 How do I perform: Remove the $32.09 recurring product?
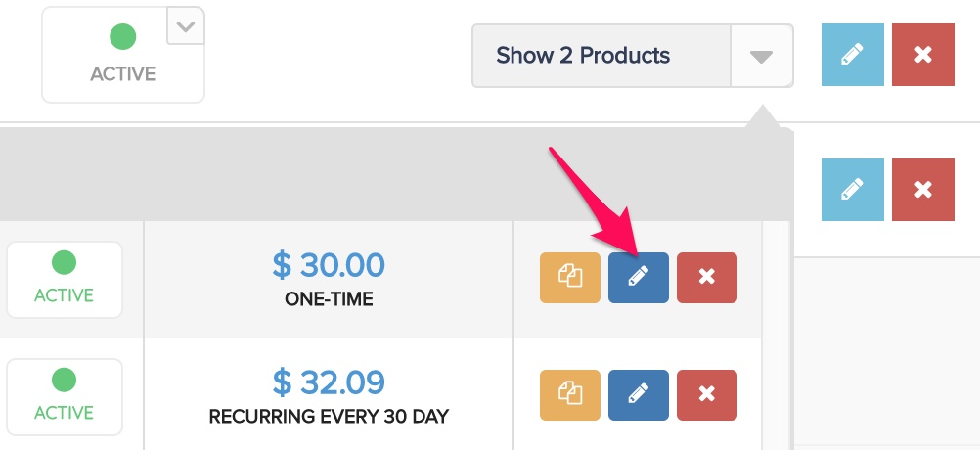coord(707,395)
